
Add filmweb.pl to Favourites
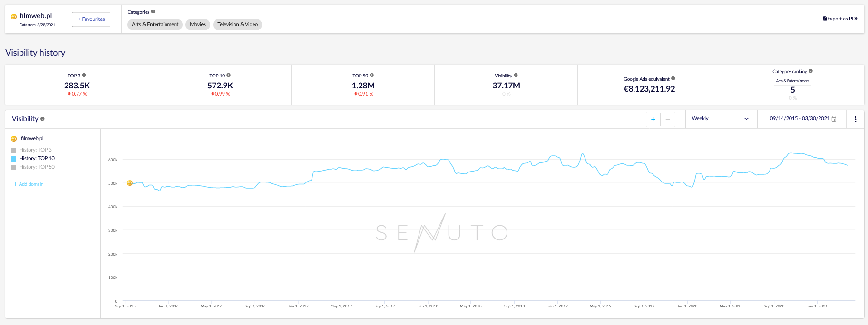coord(91,19)
